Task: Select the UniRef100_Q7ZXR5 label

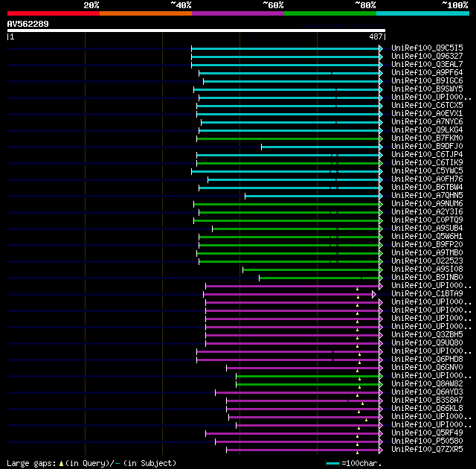Action: coord(427,450)
